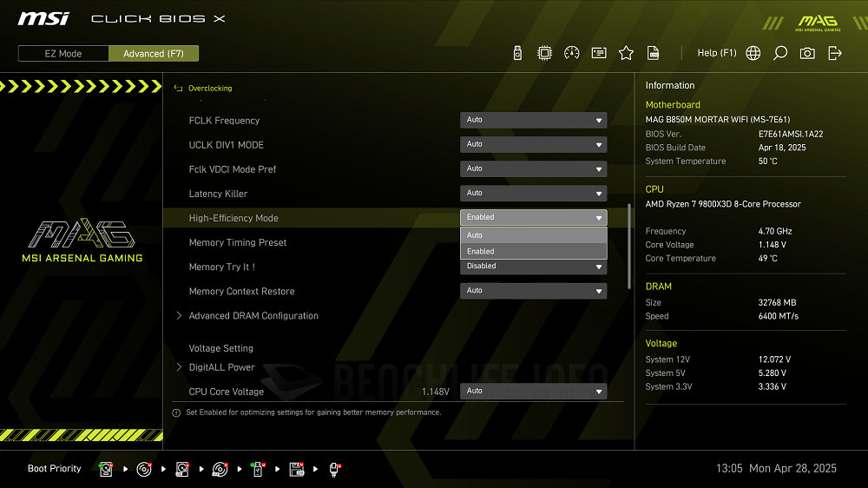Select the network boot device icon

click(334, 469)
